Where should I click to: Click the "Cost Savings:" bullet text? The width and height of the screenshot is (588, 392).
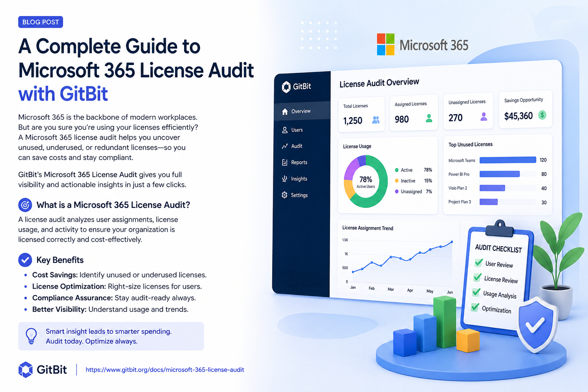pos(55,275)
